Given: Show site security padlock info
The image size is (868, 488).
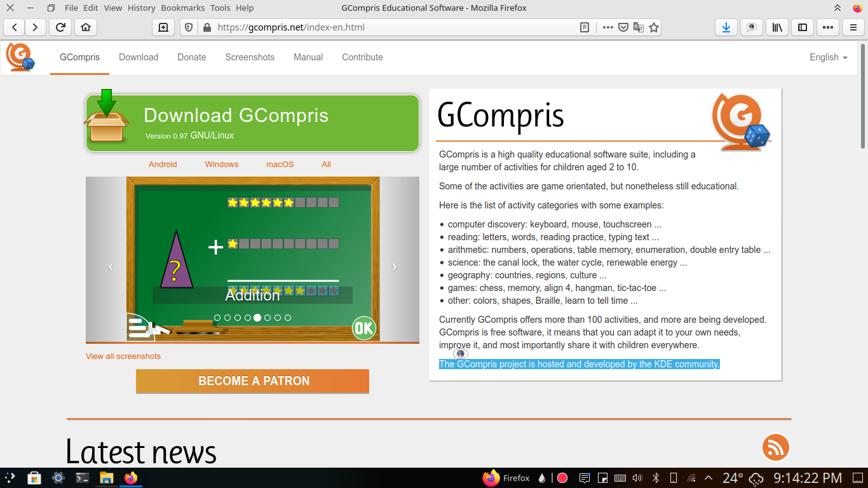Looking at the screenshot, I should click(206, 27).
